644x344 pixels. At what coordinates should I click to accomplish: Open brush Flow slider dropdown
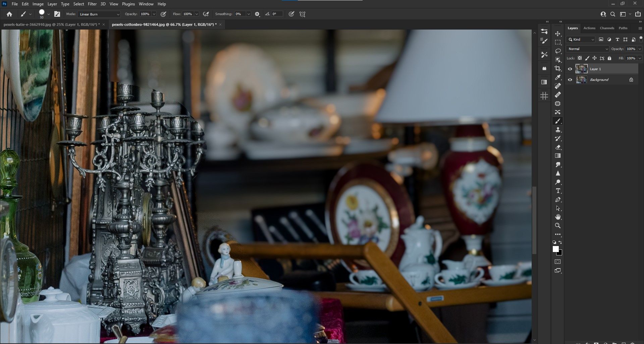tap(197, 14)
